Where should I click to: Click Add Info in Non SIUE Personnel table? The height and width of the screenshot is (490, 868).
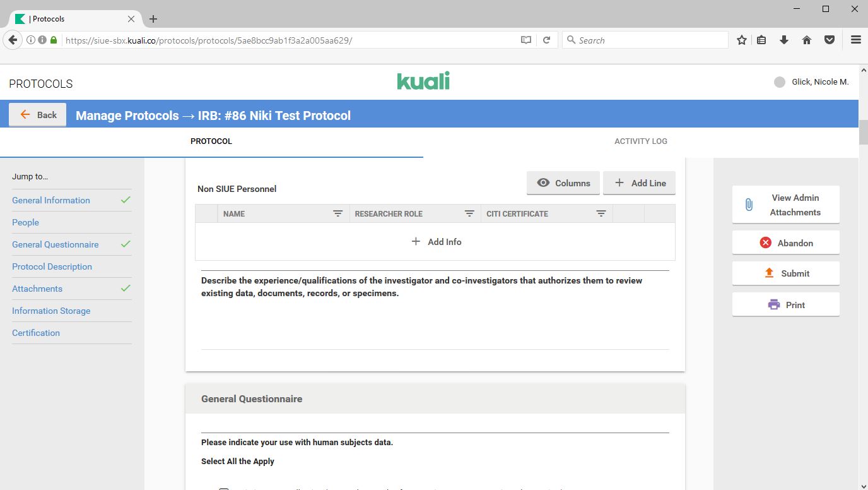[x=436, y=242]
